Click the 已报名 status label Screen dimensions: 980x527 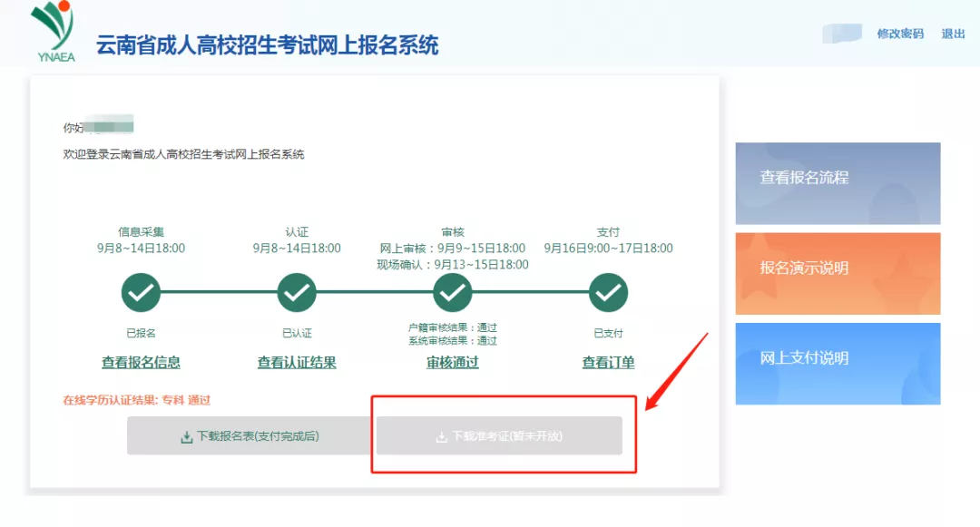(x=141, y=333)
